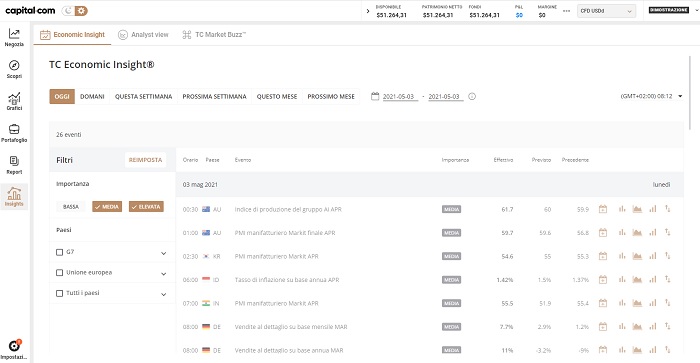700x363 pixels.
Task: Expand the account balance bar arrow
Action: 368,11
